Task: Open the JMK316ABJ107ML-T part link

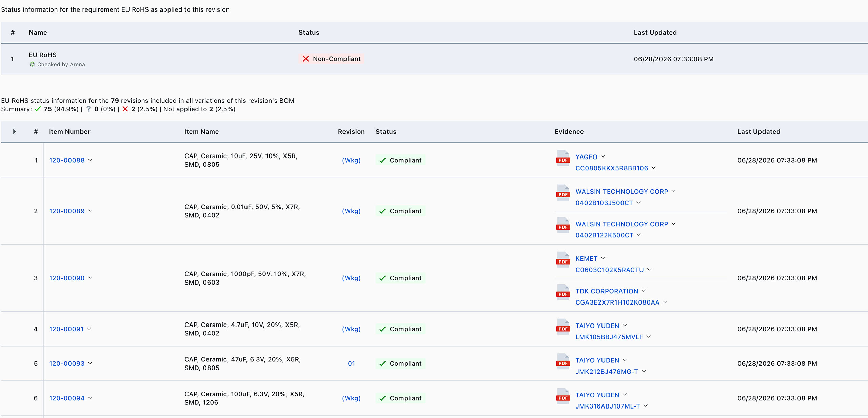Action: tap(608, 406)
